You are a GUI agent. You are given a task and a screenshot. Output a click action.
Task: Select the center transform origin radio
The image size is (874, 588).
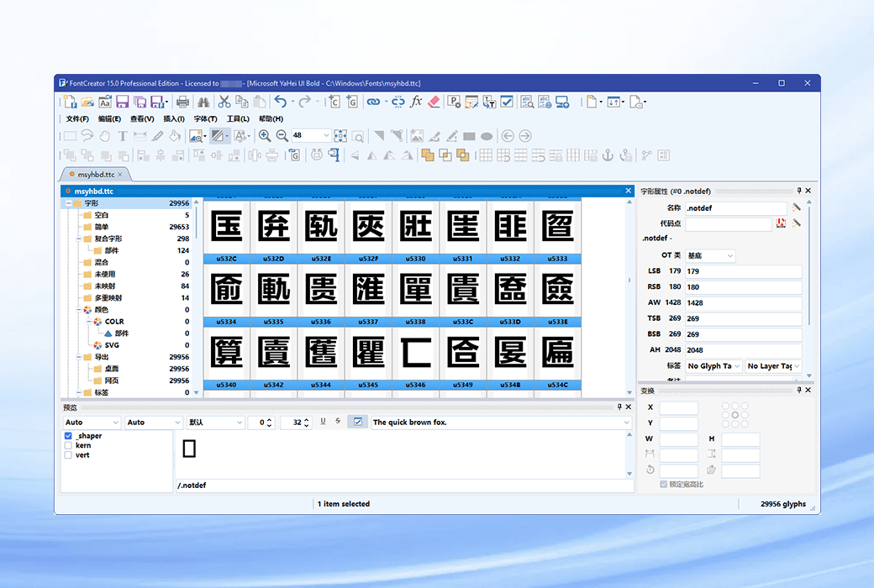click(735, 415)
